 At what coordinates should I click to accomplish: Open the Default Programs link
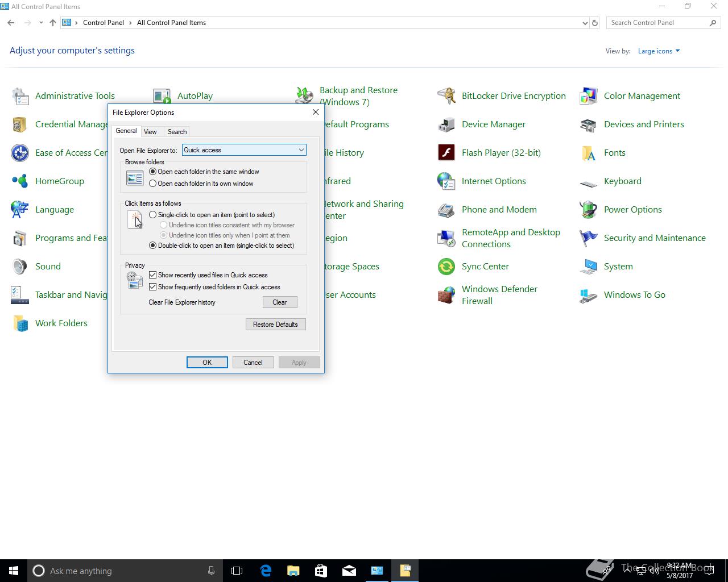tap(357, 124)
